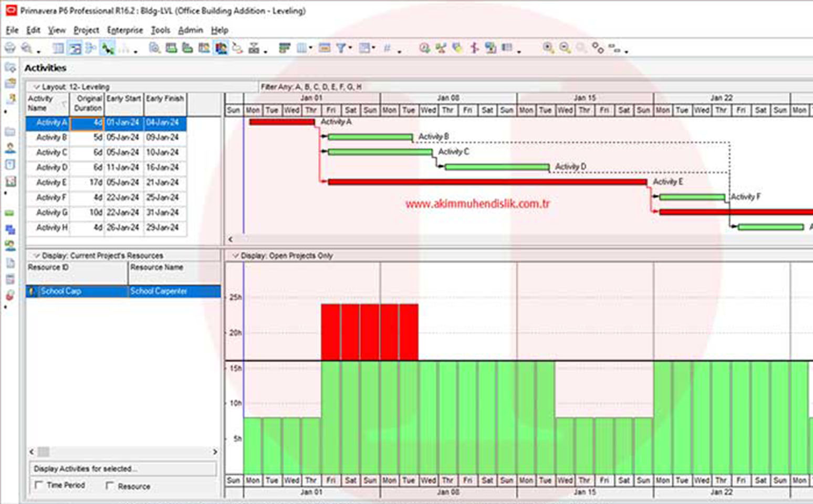
Task: Click the Schedule clock icon
Action: (x=424, y=48)
